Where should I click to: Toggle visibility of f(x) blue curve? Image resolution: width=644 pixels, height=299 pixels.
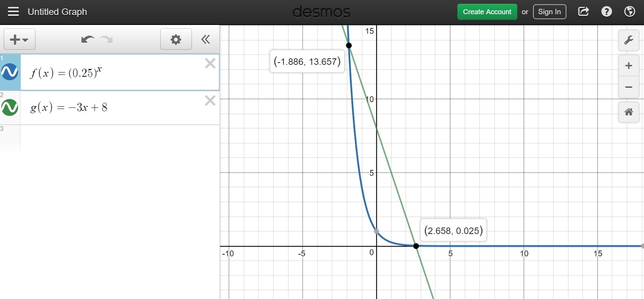pos(10,72)
